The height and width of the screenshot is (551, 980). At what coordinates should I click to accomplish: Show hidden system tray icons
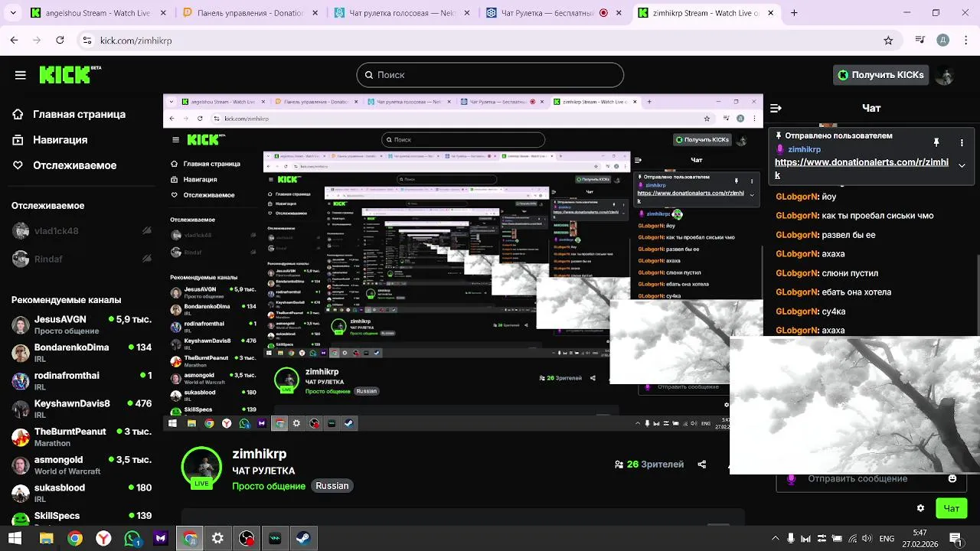click(775, 539)
